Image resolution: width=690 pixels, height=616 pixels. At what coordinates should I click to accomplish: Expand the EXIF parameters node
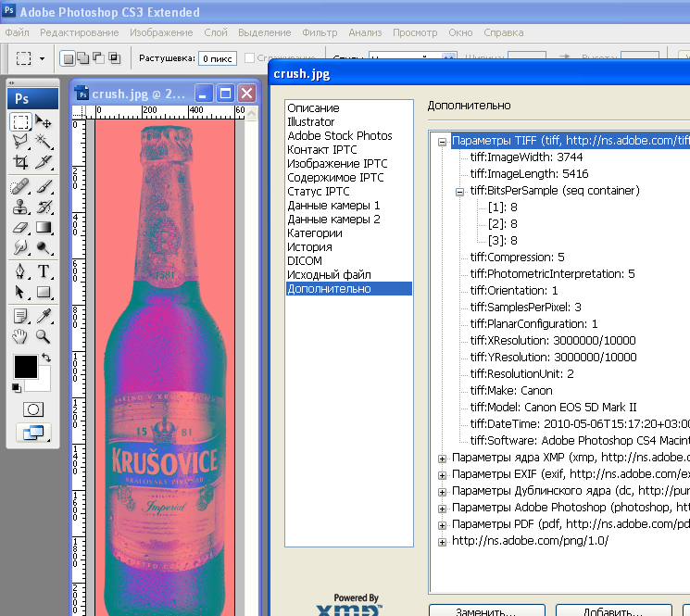pyautogui.click(x=443, y=475)
